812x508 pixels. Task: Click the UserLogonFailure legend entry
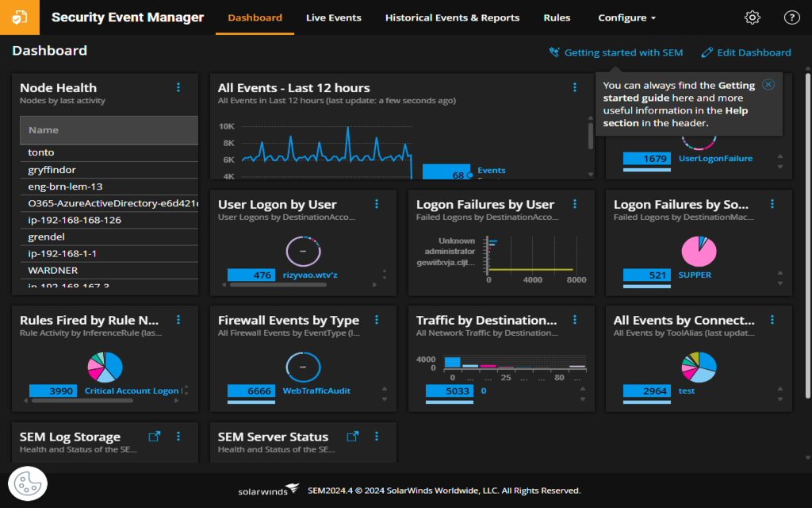[715, 159]
